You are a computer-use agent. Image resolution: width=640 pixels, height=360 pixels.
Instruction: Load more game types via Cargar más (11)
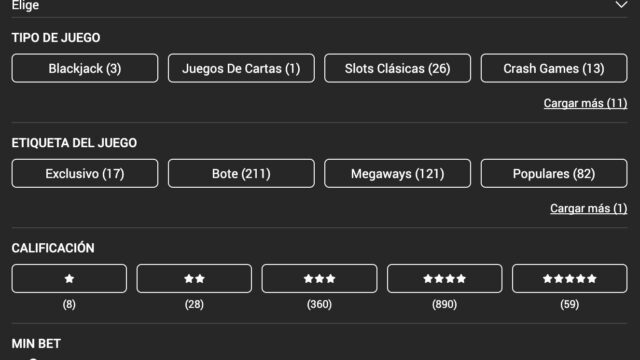point(585,103)
